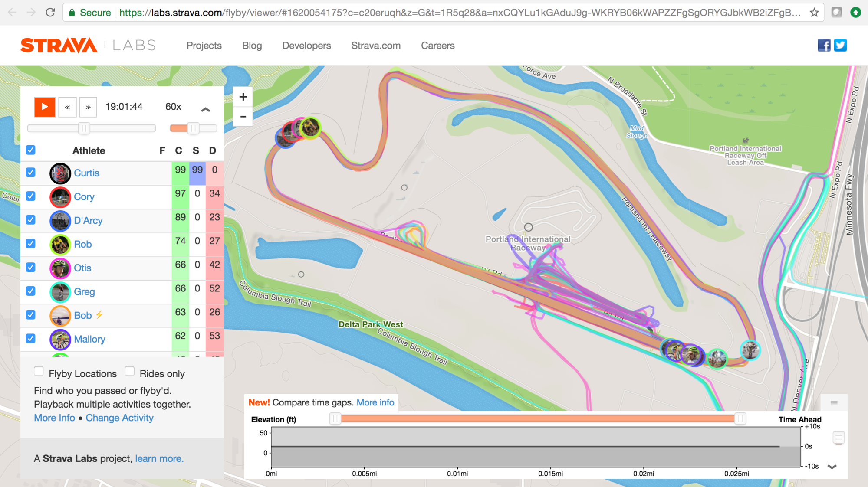Click the playback timeline slider handle
868x487 pixels.
pos(84,128)
